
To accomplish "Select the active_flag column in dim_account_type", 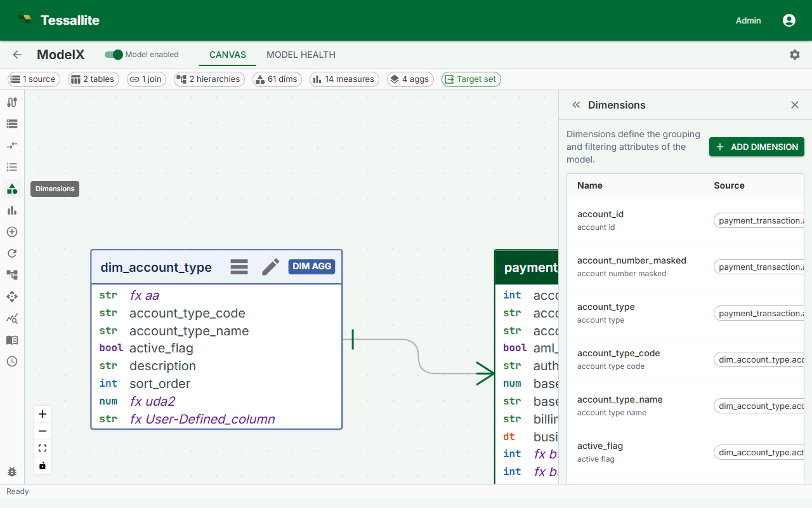I will [x=216, y=348].
